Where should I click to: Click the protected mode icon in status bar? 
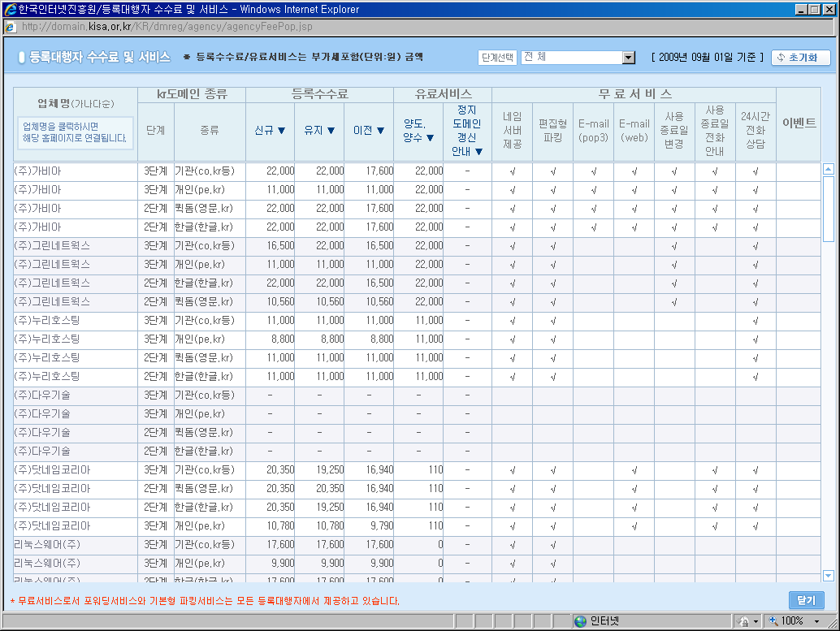tap(743, 621)
